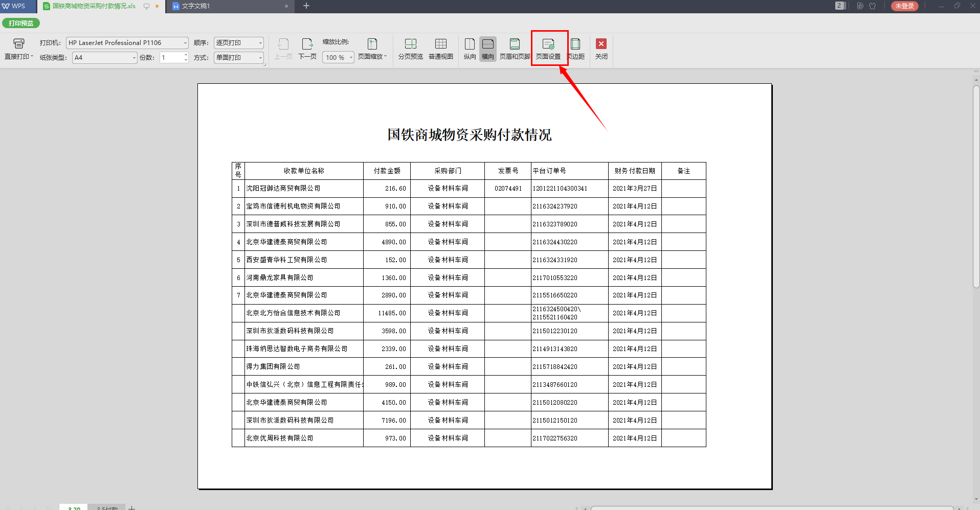This screenshot has height=510, width=980.
Task: Click the vertical scrollbar thumb
Action: [976, 187]
